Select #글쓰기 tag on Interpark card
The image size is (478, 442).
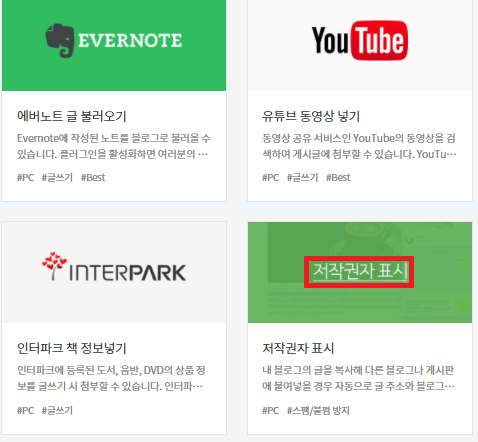click(x=57, y=410)
